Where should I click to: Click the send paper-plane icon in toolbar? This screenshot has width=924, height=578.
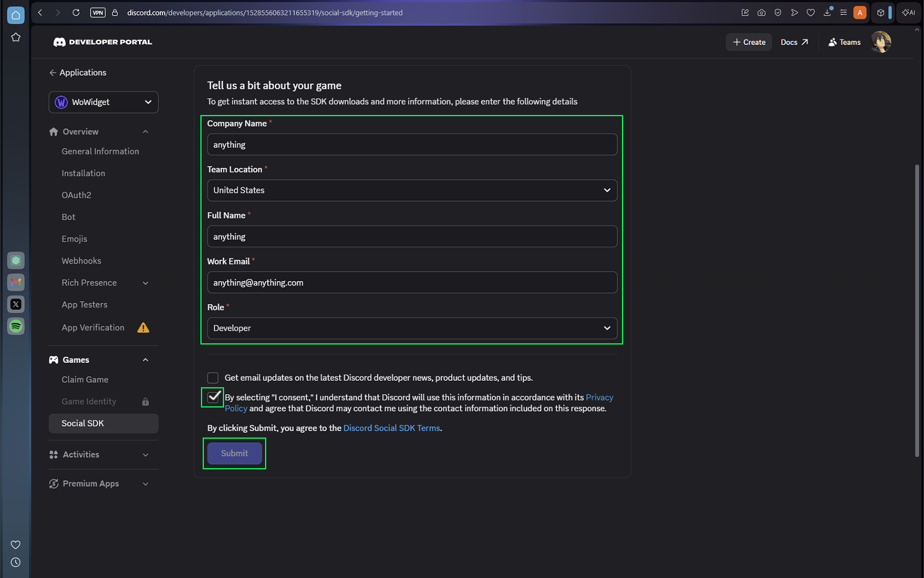(794, 12)
